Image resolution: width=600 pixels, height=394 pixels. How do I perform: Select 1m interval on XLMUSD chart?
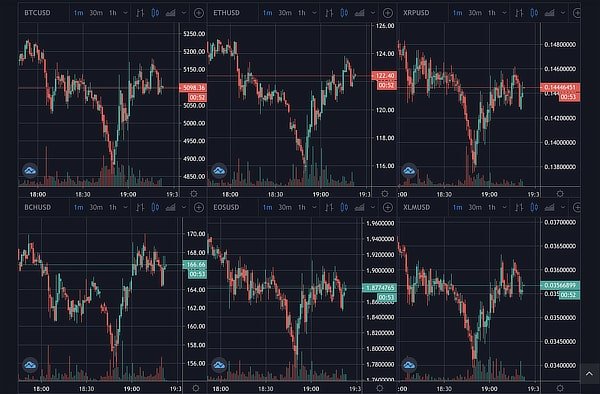tap(458, 207)
